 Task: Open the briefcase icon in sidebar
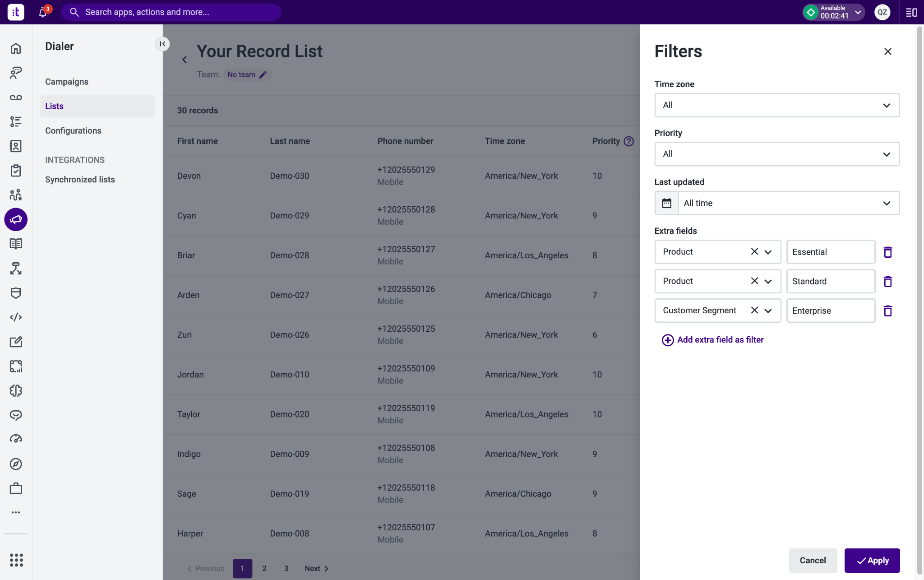pos(16,488)
